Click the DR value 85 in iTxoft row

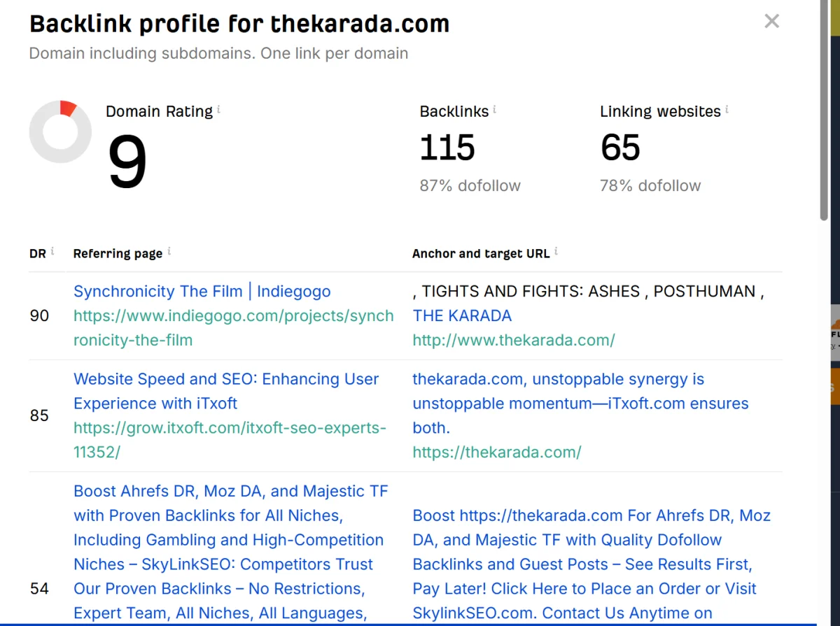click(39, 416)
